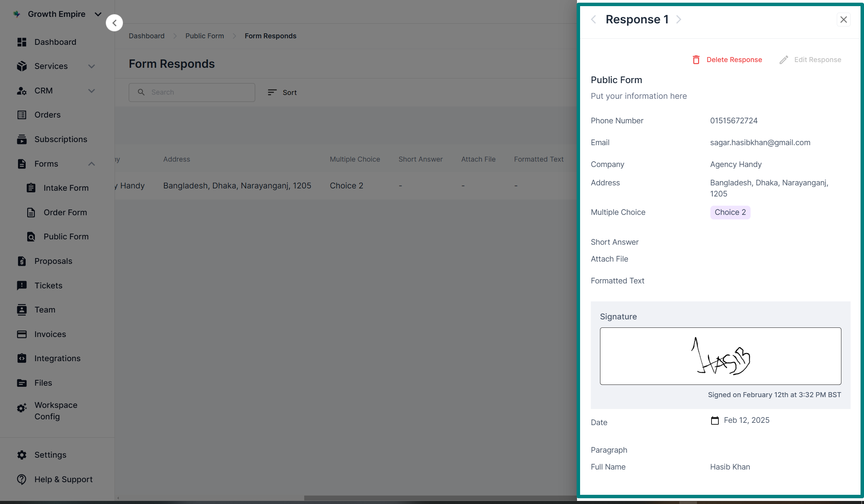Open Orders from the sidebar
Screen dimensions: 864x504
(x=47, y=115)
